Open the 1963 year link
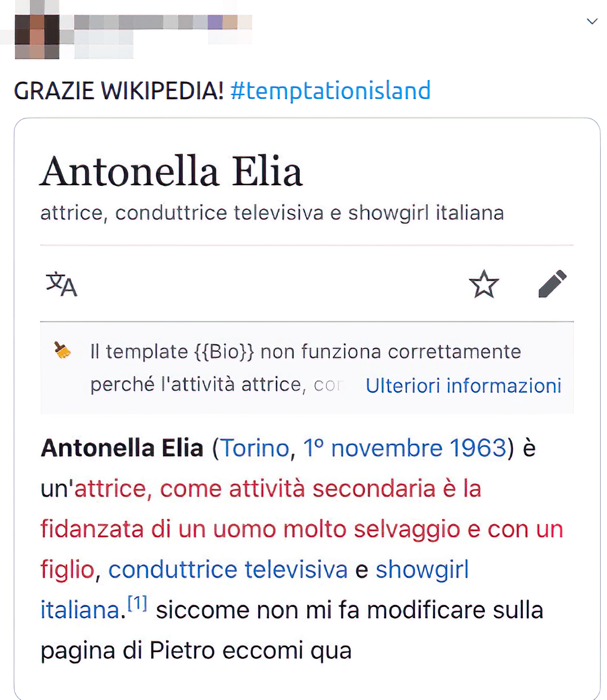 point(478,448)
